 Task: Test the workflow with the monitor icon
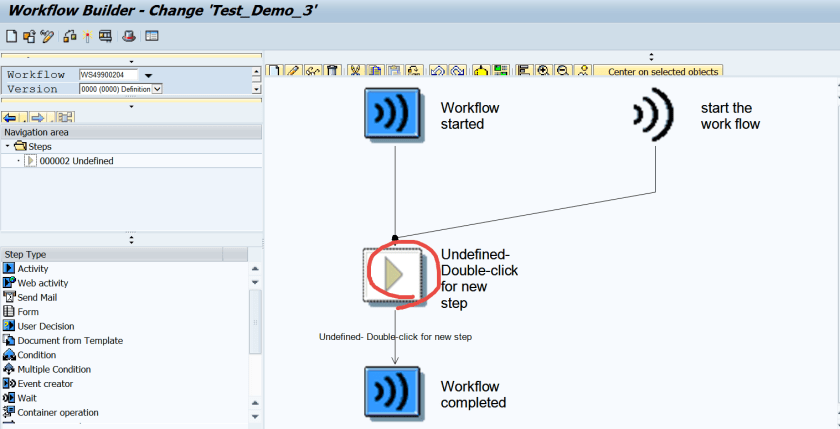(x=106, y=36)
